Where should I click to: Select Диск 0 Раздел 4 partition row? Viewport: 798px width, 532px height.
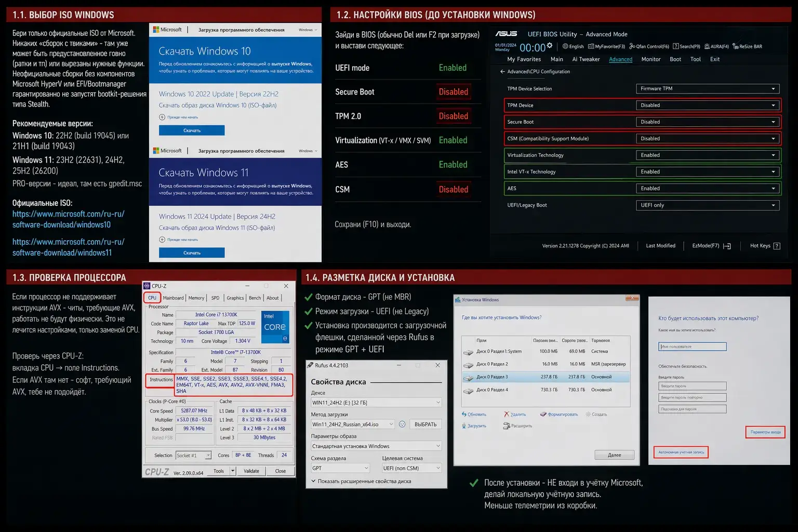pos(546,390)
